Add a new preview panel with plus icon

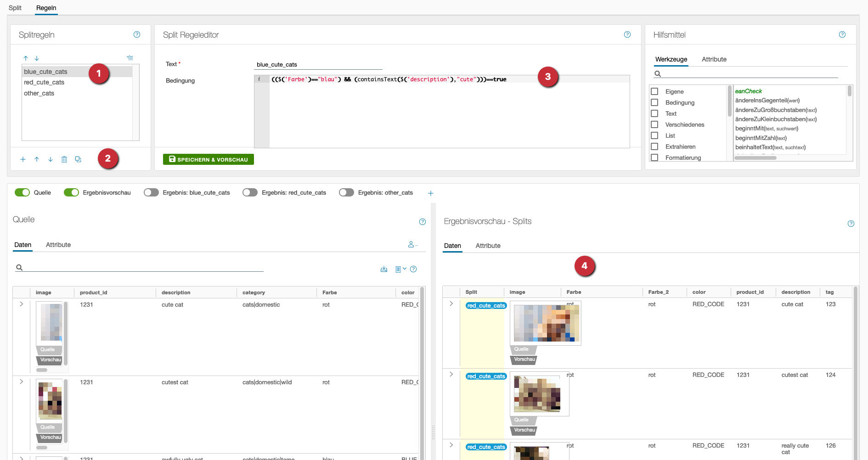431,193
